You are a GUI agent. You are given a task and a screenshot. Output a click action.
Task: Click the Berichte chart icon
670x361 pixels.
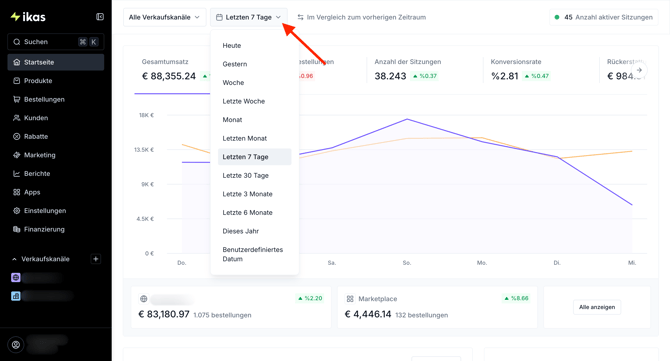17,174
